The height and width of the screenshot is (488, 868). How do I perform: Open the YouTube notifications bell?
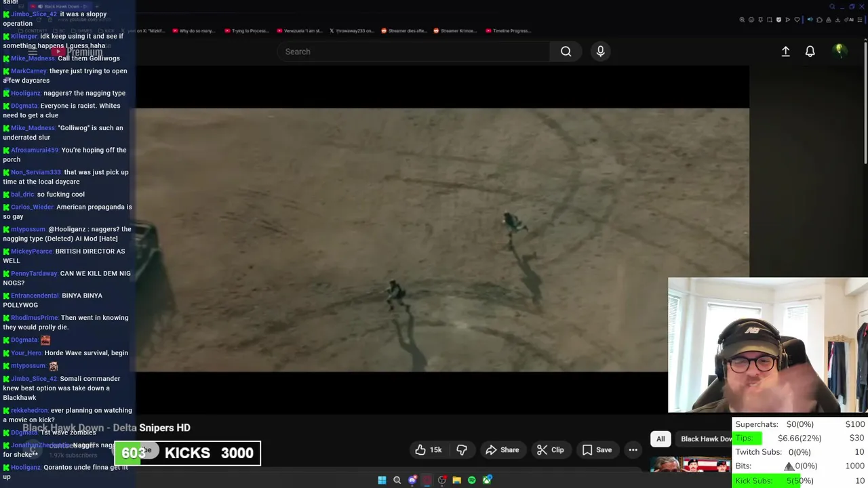point(810,52)
